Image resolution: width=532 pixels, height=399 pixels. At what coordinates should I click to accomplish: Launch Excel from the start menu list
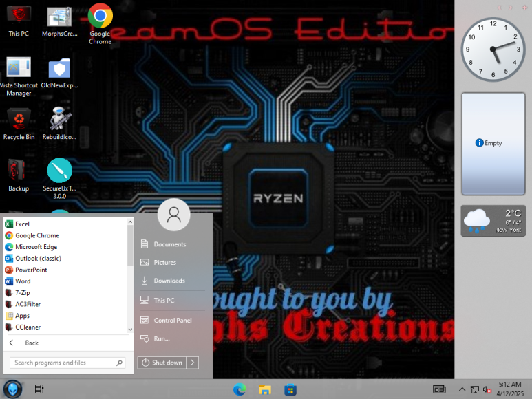66,224
